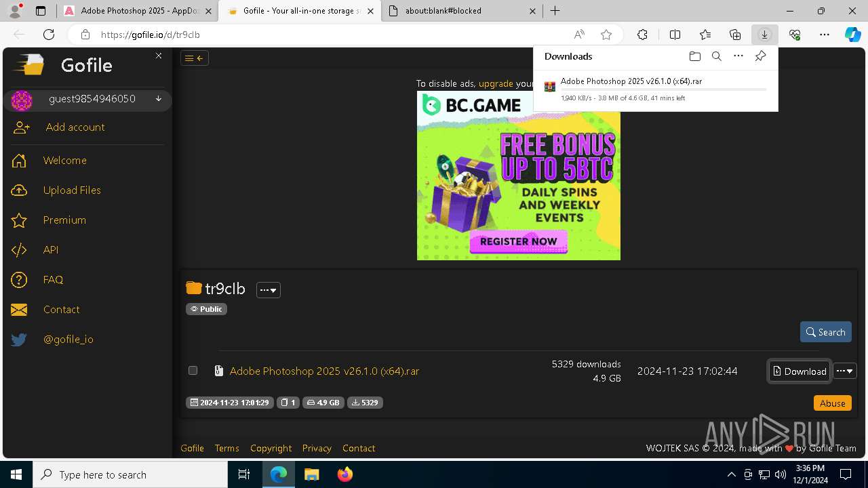Image resolution: width=868 pixels, height=488 pixels.
Task: Click the browser Refresh icon
Action: (x=49, y=35)
